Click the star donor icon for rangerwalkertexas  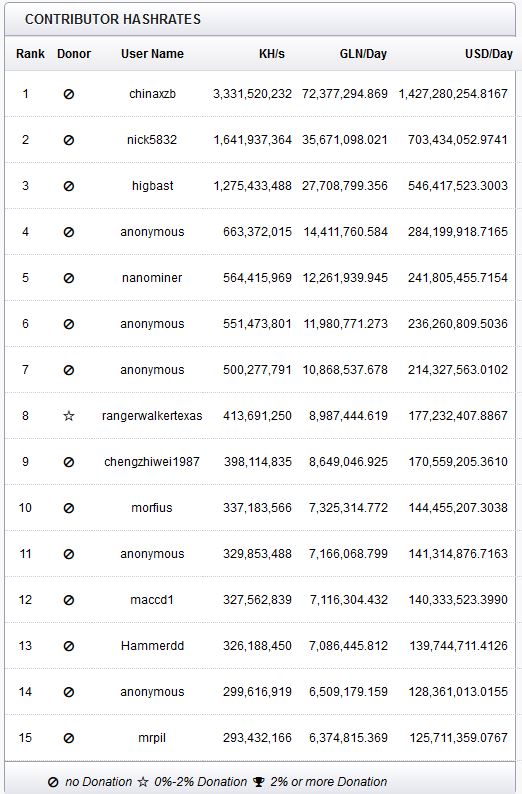click(x=69, y=416)
